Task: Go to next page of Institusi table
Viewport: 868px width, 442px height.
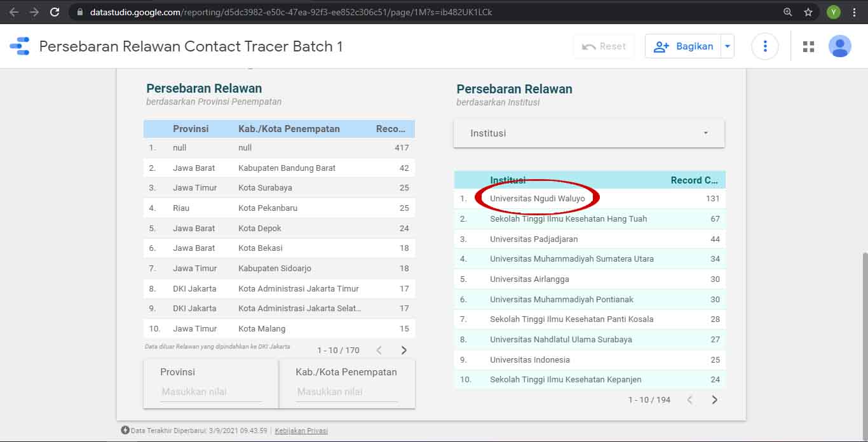Action: coord(714,399)
